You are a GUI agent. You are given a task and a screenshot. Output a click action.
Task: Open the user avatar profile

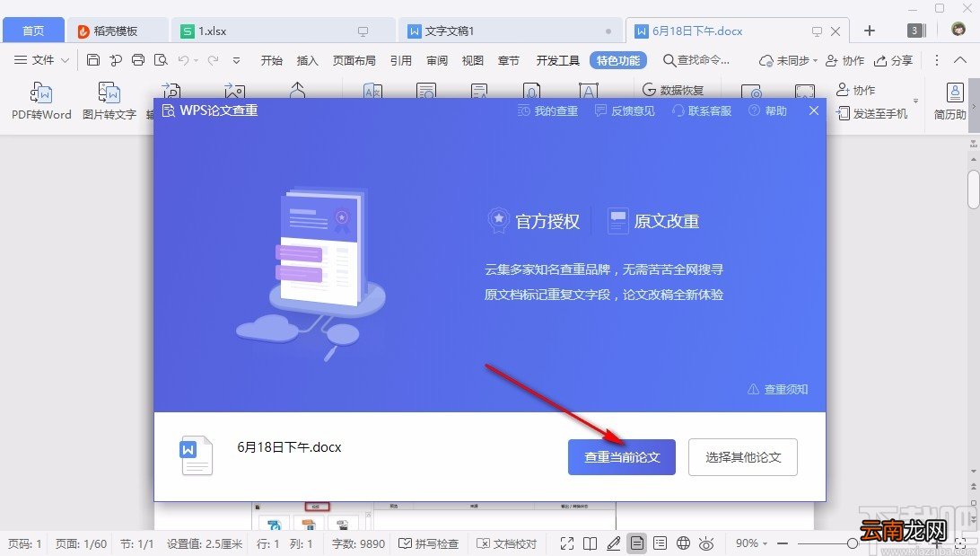click(x=958, y=29)
